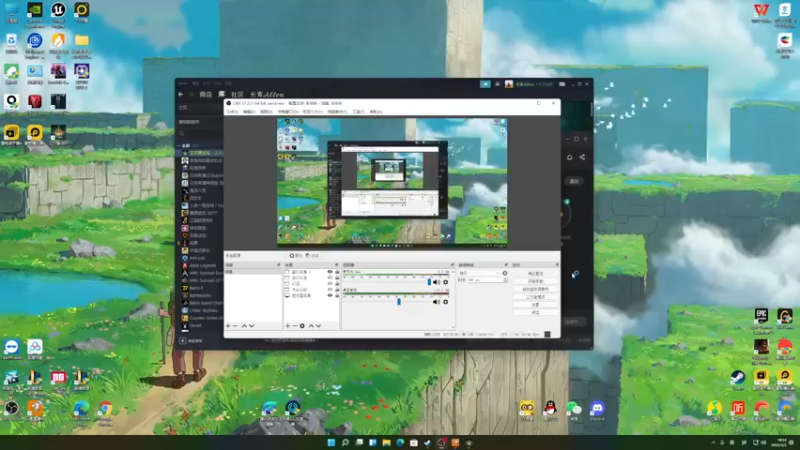Open the 编辑(E) menu in OBS

248,112
